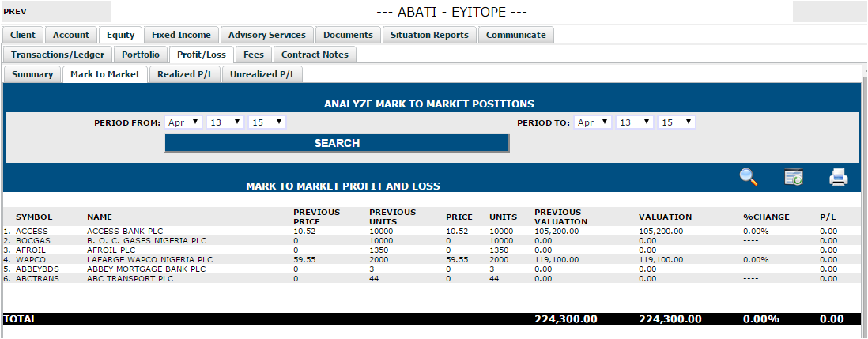Select the Portfolio sub-tab
Screen dimensions: 868x339
point(141,55)
